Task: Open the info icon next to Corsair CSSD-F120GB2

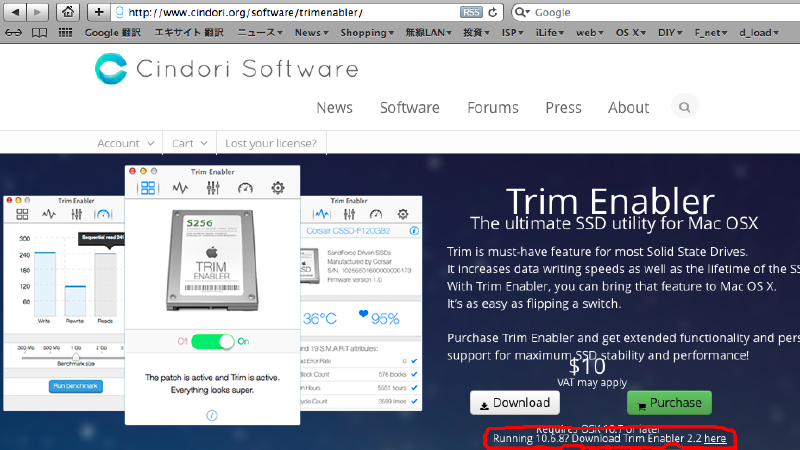Action: pyautogui.click(x=414, y=231)
